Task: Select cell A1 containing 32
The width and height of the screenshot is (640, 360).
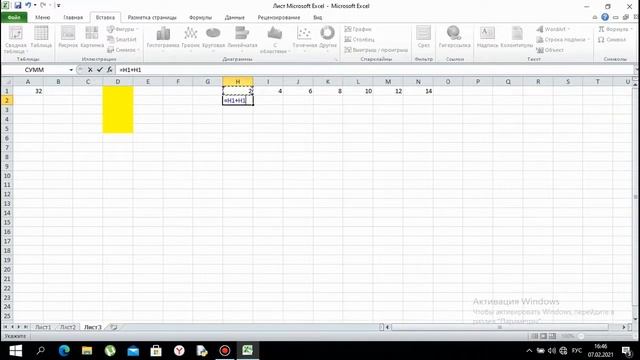Action: click(28, 91)
